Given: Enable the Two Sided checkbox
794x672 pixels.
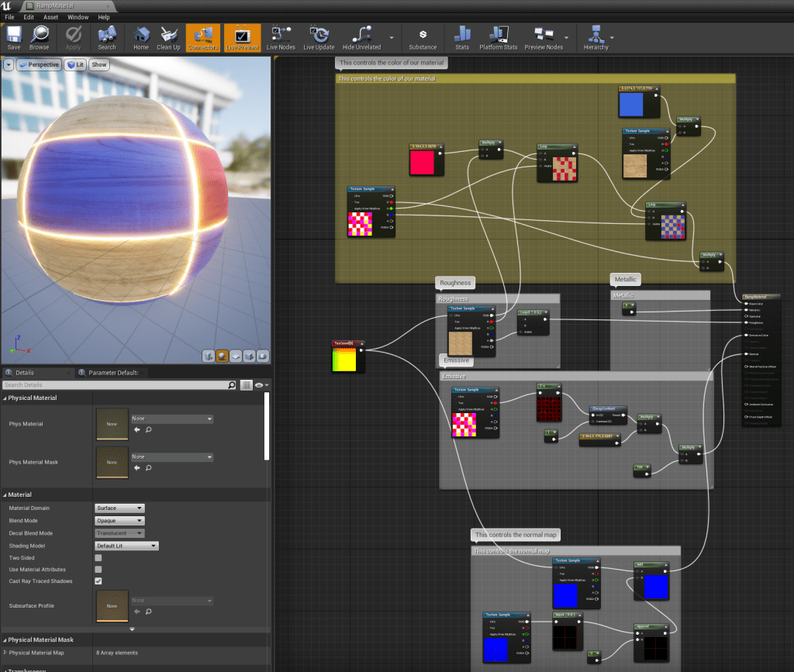Looking at the screenshot, I should [x=98, y=557].
